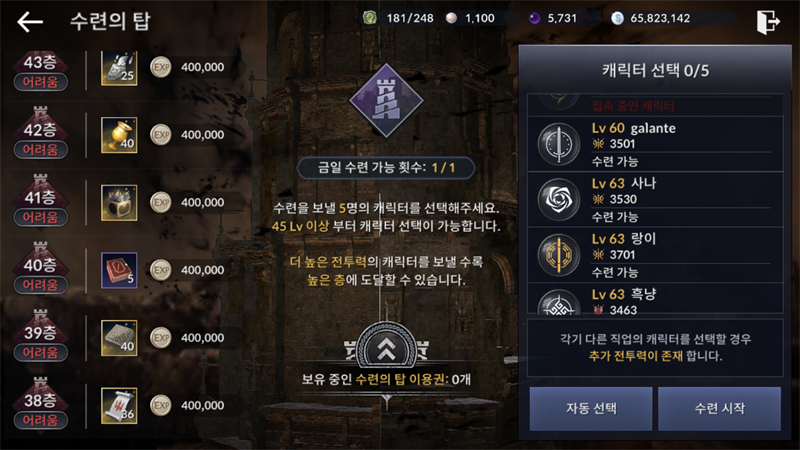Open the treasure chest reward on 41층
Viewport: 800px width, 450px height.
coord(119,203)
